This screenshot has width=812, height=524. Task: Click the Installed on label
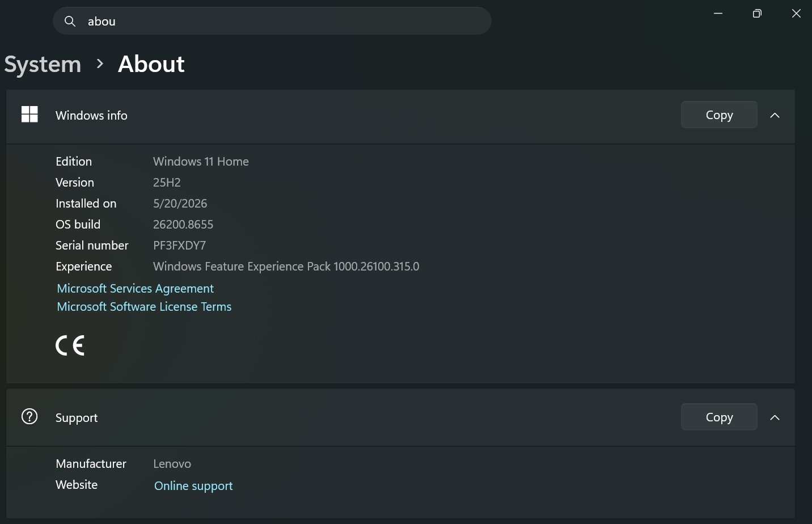click(x=86, y=204)
